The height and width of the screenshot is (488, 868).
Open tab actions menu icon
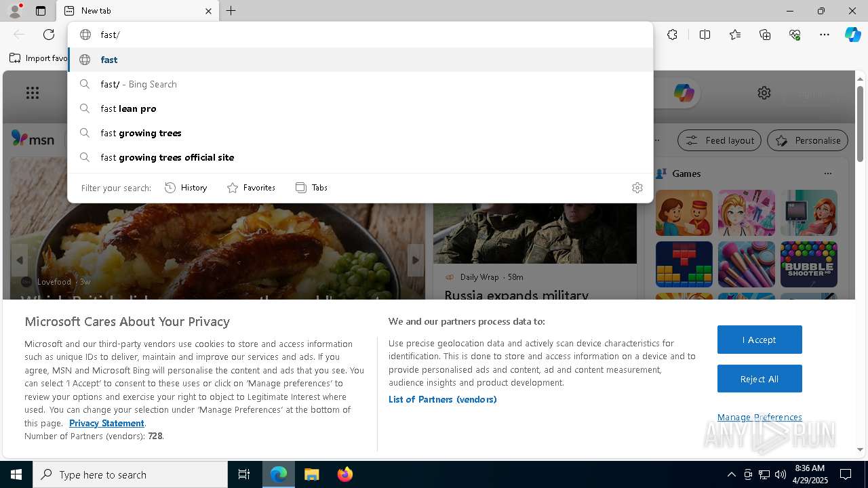click(x=41, y=11)
